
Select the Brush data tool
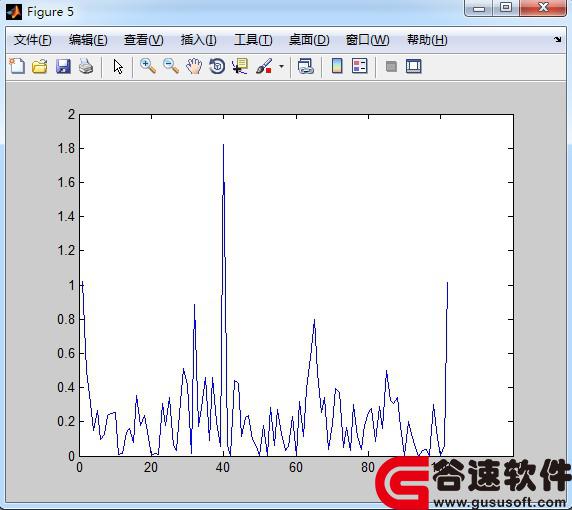264,66
